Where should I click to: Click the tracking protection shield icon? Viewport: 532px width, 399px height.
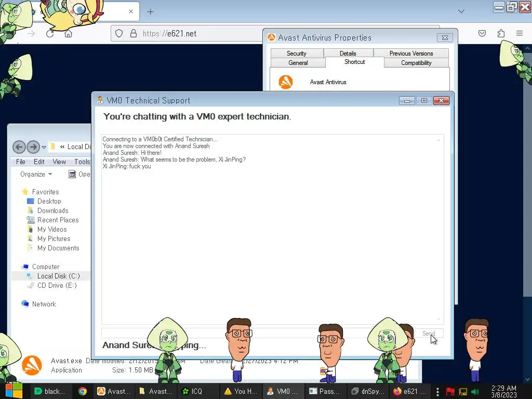click(x=119, y=33)
